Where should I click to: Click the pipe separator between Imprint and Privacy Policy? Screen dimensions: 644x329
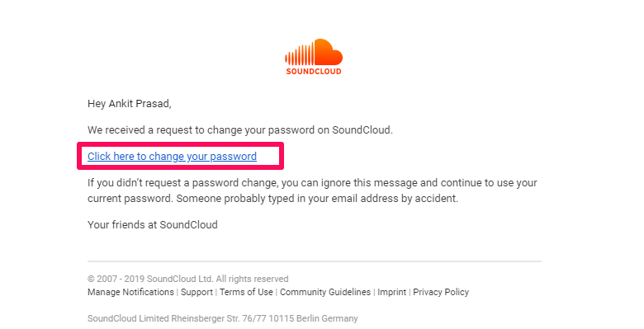point(410,292)
